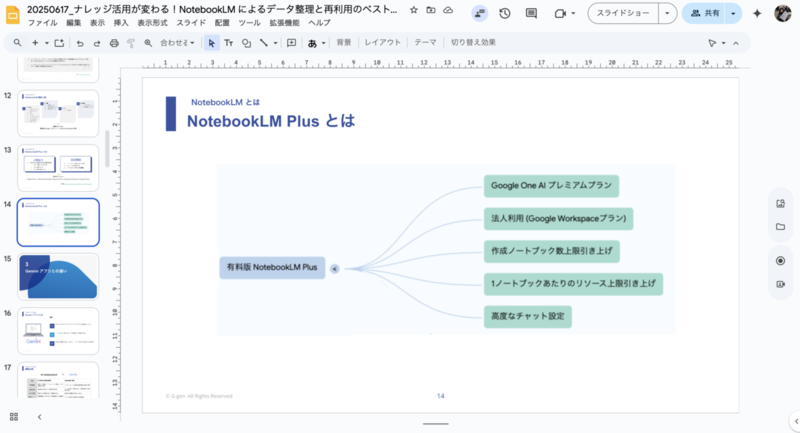
Task: Click the あ input tools icon
Action: coord(312,43)
